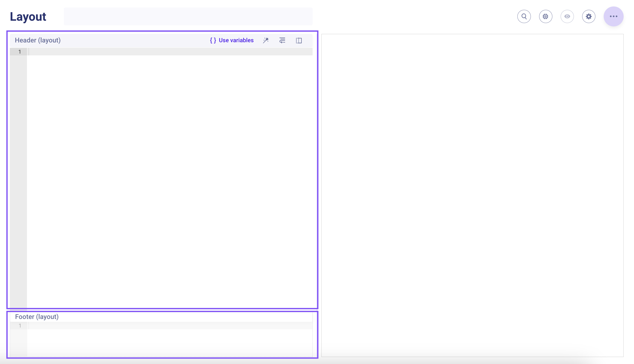Click the magnifying glass search icon
The image size is (634, 364).
[x=524, y=17]
